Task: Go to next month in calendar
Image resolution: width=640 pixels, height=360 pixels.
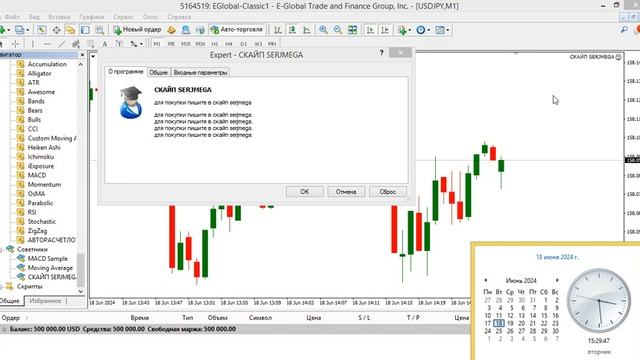Action: pos(557,280)
